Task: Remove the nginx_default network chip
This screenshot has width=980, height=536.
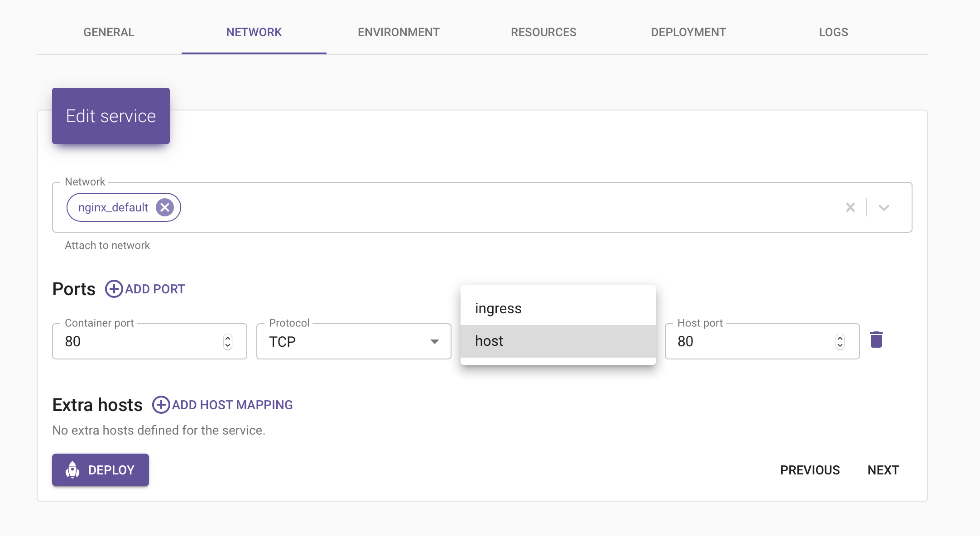Action: point(165,207)
